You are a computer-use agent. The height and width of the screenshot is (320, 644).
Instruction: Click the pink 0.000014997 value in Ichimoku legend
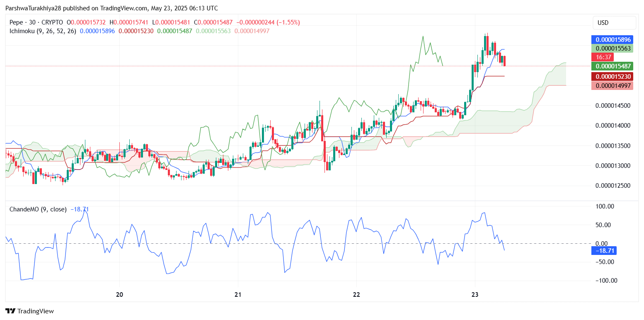252,31
